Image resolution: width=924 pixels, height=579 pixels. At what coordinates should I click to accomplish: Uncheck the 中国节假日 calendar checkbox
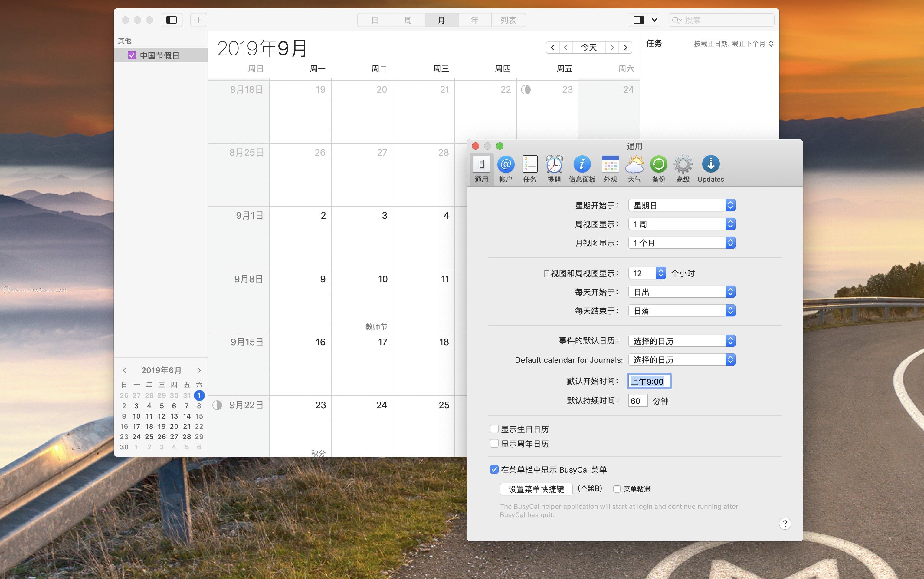(x=132, y=55)
